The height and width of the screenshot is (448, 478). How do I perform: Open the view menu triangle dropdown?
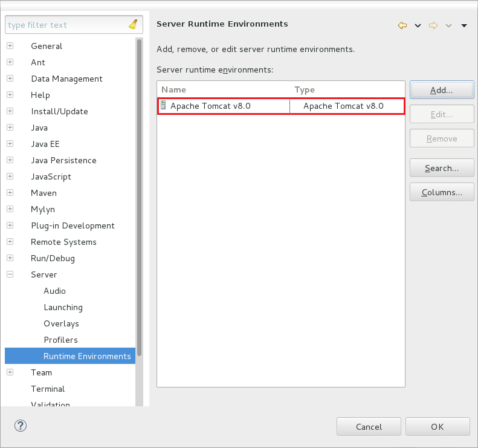(x=464, y=25)
